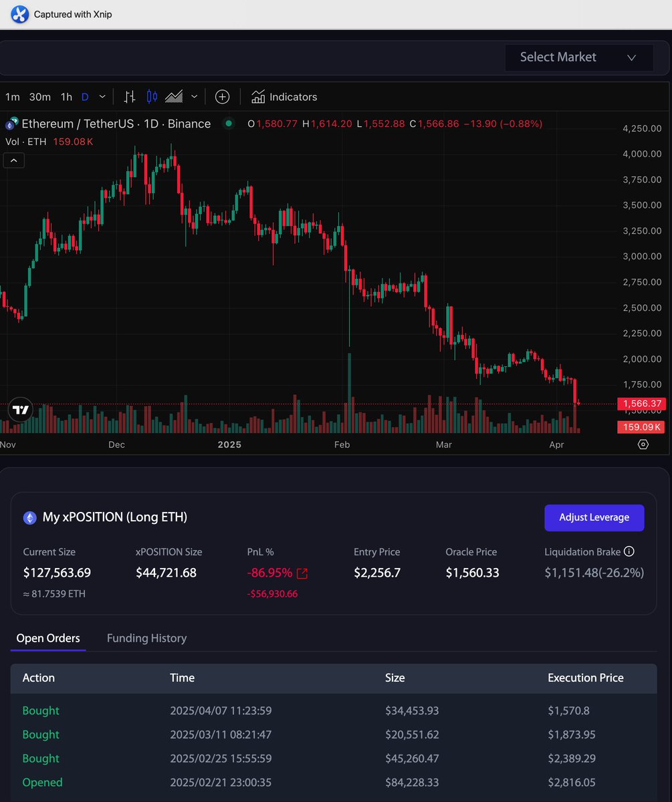Click the Ethereum icon beside My xPOSITION
Screen dimensions: 672x802
[29, 517]
